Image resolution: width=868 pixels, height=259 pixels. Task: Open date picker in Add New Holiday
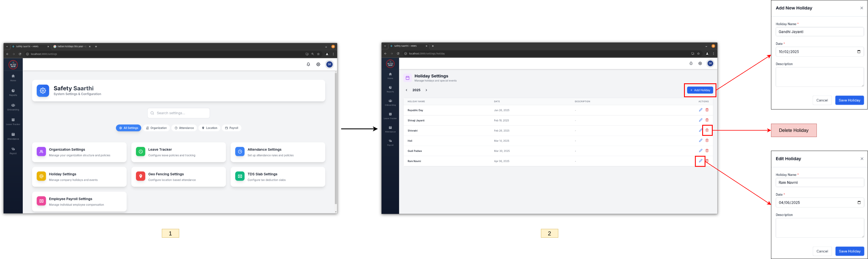pos(859,52)
